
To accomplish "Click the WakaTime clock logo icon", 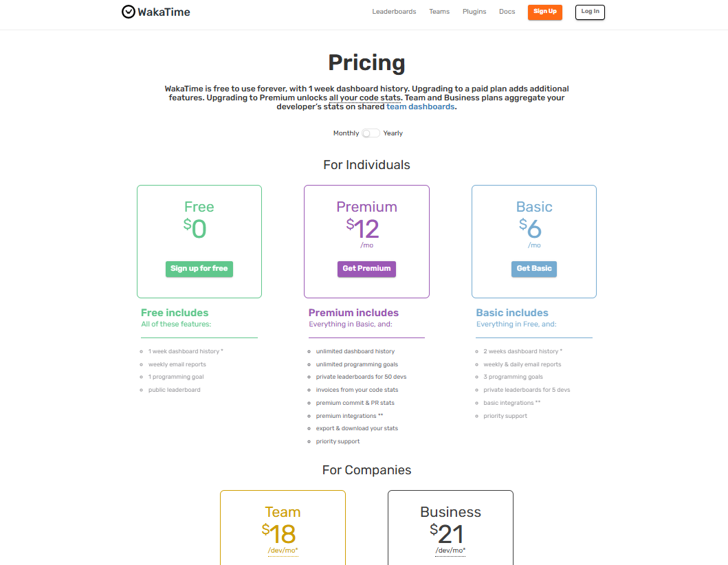I will [129, 11].
